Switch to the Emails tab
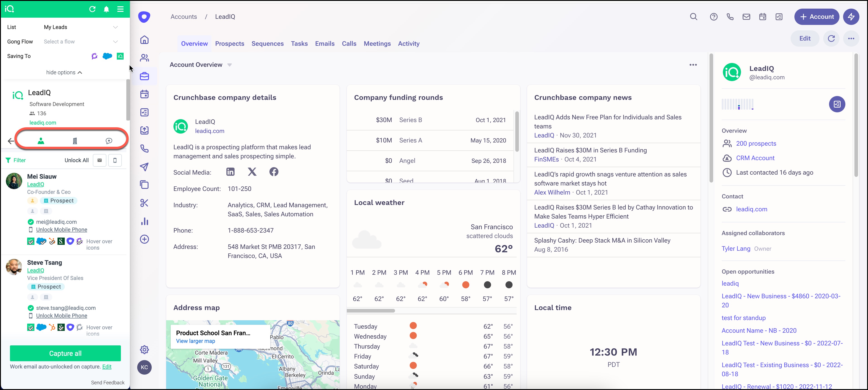868x390 pixels. click(x=325, y=43)
